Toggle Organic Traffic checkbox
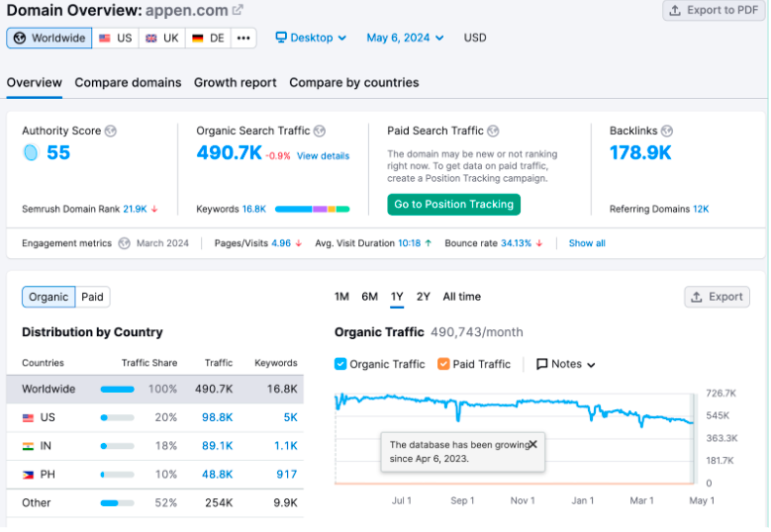771x532 pixels. [x=340, y=364]
